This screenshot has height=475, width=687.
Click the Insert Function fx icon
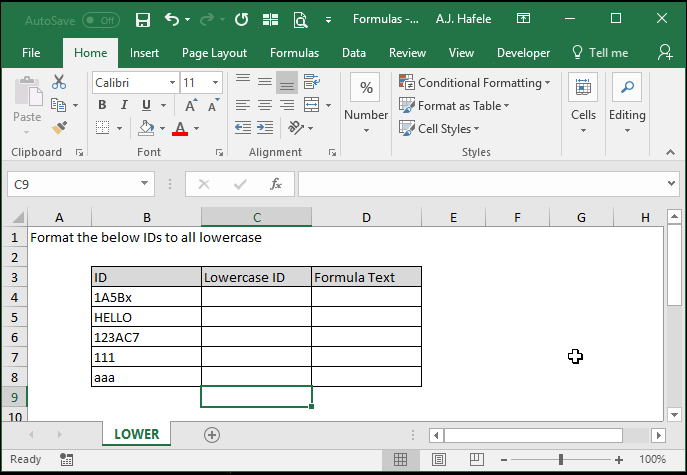tap(275, 184)
